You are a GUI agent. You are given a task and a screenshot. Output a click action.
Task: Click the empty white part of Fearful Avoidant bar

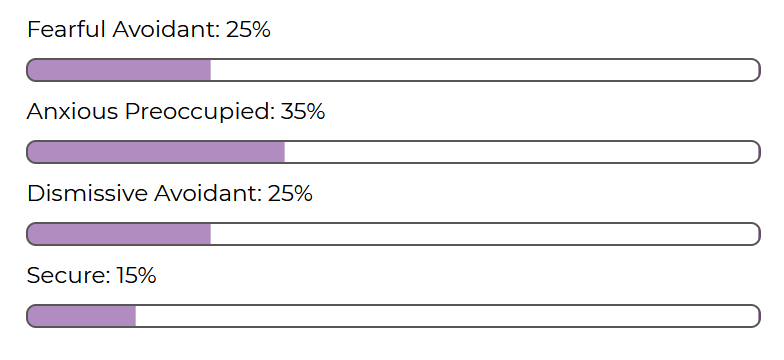(485, 70)
